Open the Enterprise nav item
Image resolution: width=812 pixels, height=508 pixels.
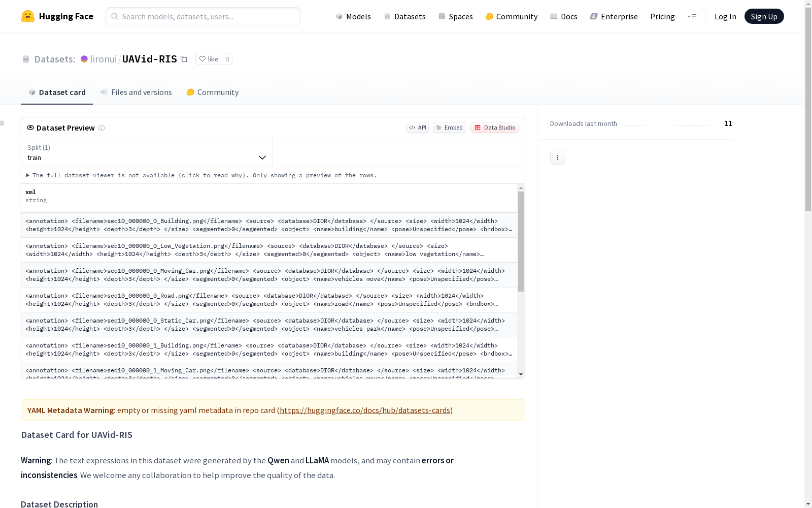point(614,16)
